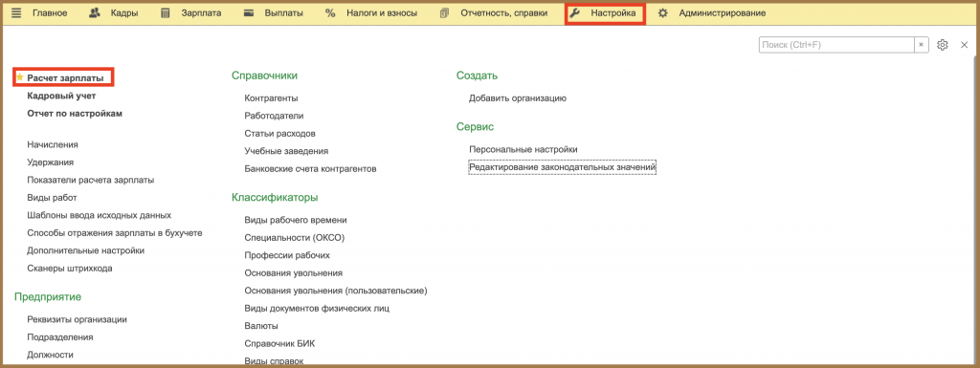Open Учебные заведения

tap(286, 151)
